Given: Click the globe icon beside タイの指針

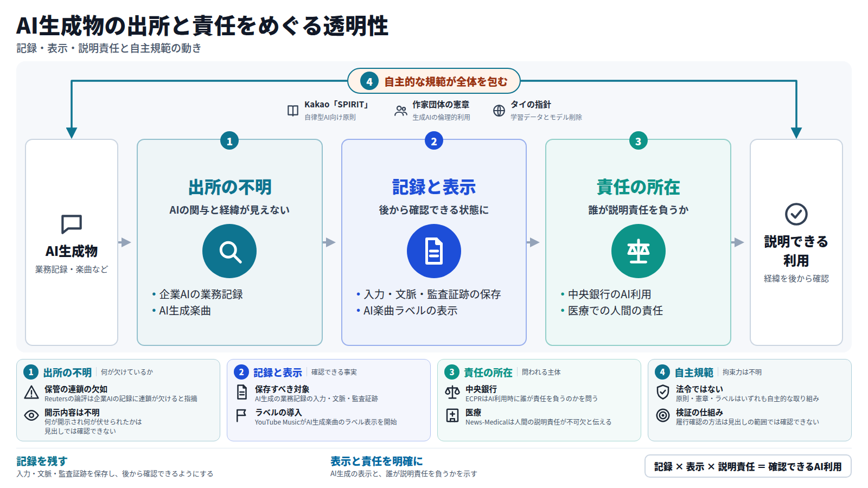Looking at the screenshot, I should 499,111.
